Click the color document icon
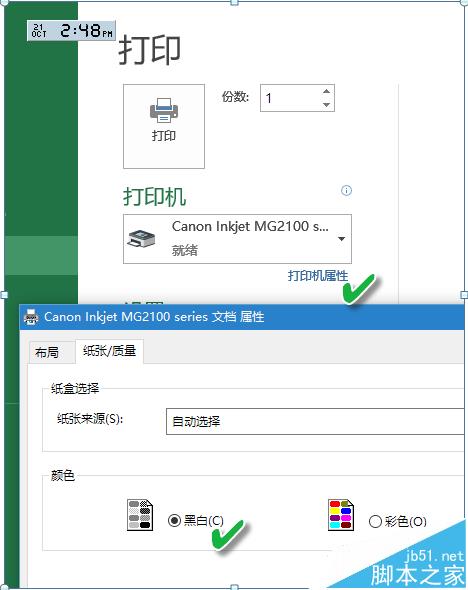 click(341, 514)
